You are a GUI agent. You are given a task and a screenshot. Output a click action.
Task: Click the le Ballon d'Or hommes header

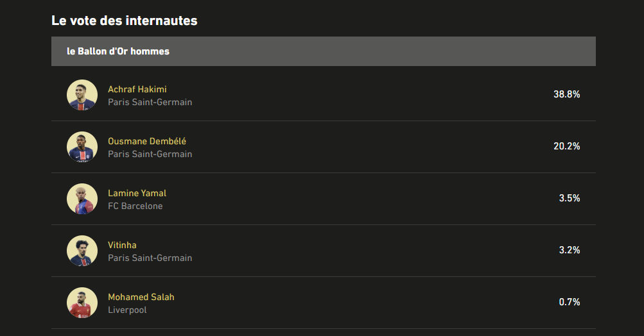[118, 51]
